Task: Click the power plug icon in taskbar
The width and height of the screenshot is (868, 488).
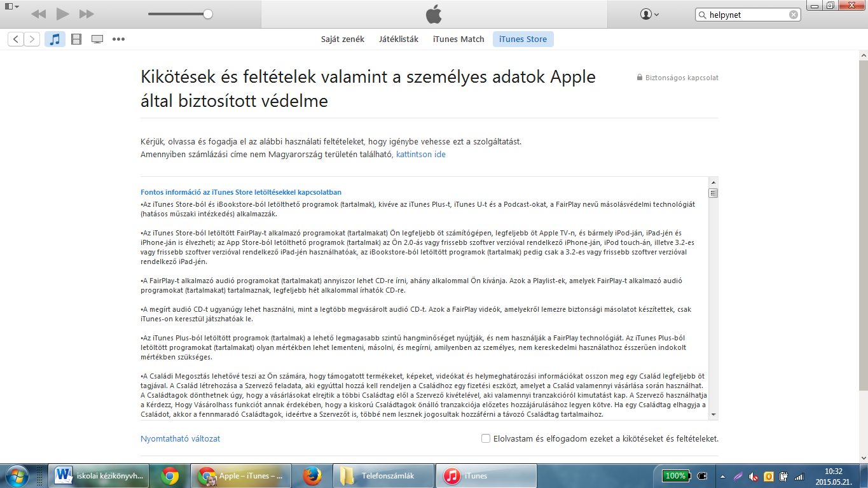Action: [x=703, y=475]
